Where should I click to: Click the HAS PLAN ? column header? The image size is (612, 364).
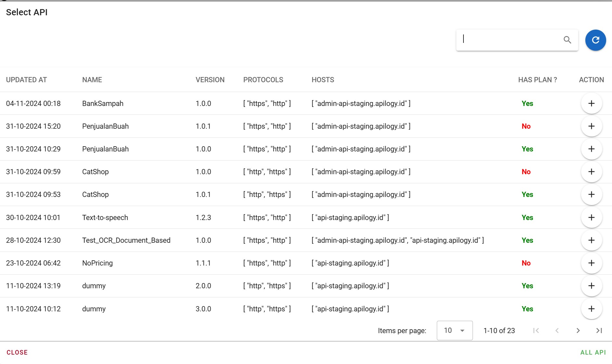(x=537, y=80)
